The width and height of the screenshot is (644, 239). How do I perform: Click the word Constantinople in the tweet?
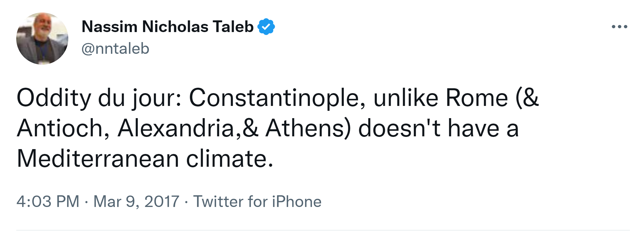tap(277, 98)
